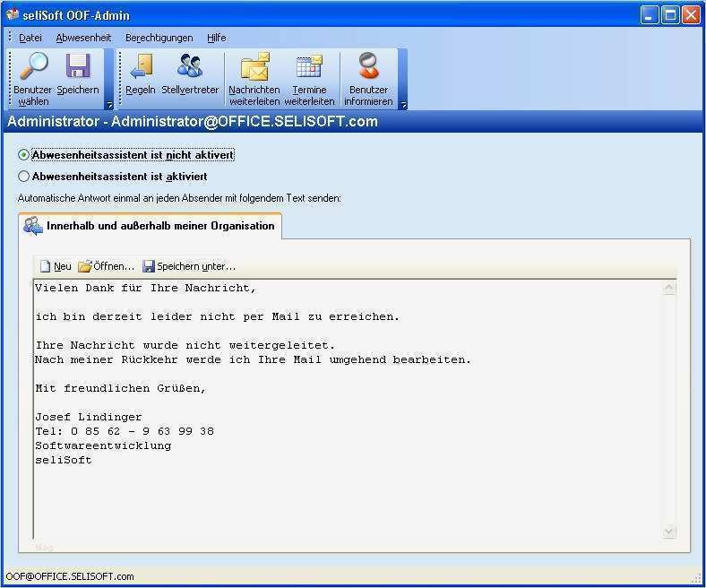Click the seliSoft OOF-Admin title bar icon
Viewport: 706px width, 588px height.
click(x=13, y=14)
